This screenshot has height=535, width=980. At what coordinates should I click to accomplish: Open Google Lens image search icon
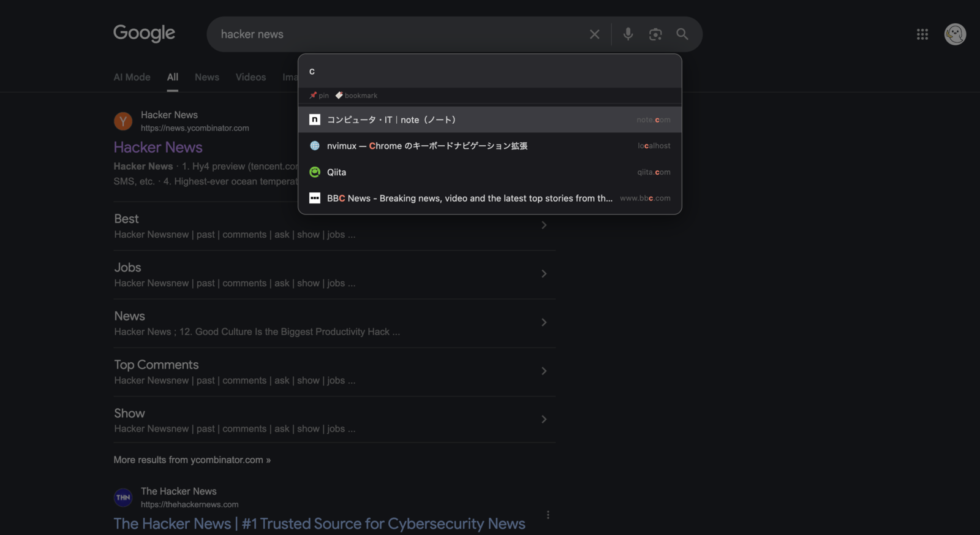(x=655, y=34)
